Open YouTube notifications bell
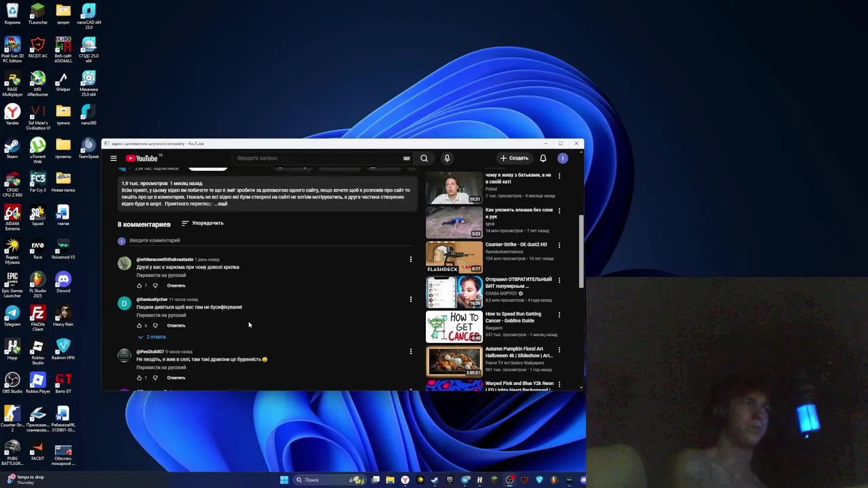 tap(543, 158)
